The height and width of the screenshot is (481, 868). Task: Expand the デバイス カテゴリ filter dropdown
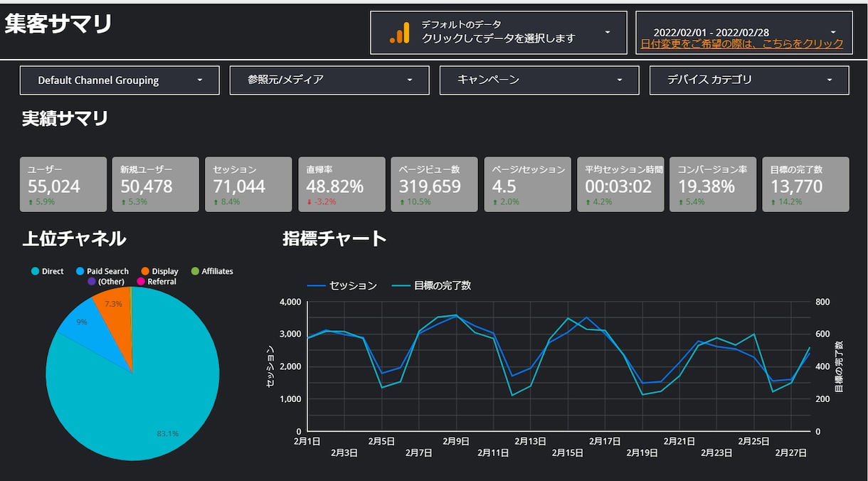pos(749,80)
